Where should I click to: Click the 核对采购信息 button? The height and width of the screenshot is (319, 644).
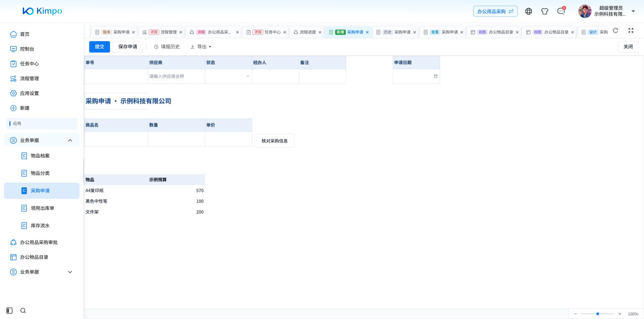pyautogui.click(x=275, y=141)
